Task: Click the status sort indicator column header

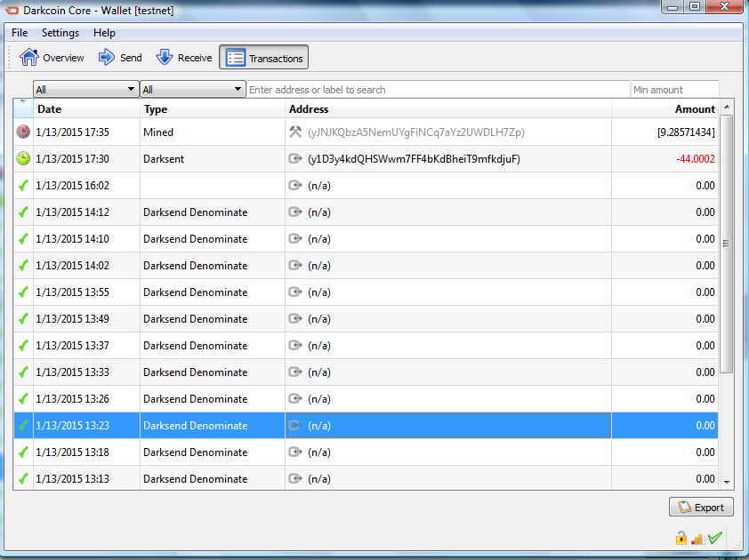Action: [23, 108]
